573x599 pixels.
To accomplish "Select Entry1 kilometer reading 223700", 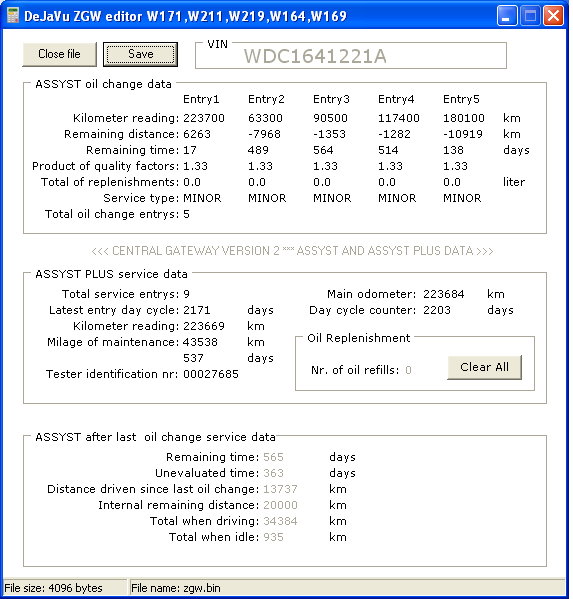I will [204, 118].
